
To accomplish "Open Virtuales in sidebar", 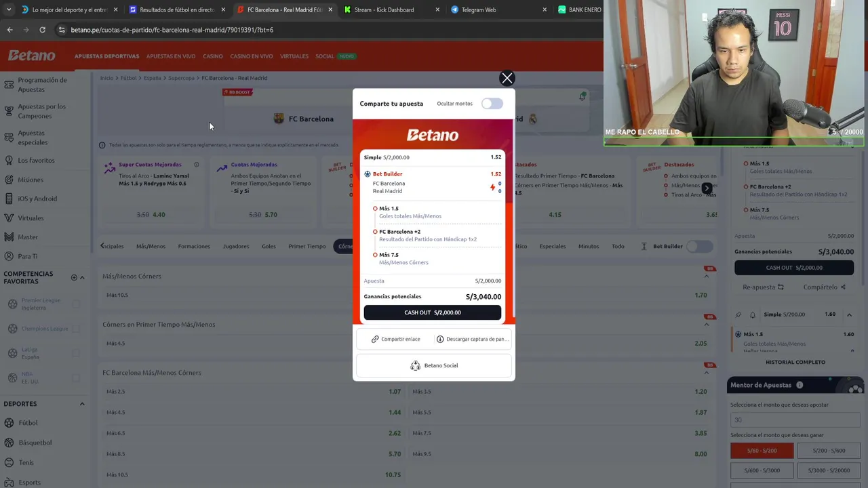I will (x=31, y=218).
